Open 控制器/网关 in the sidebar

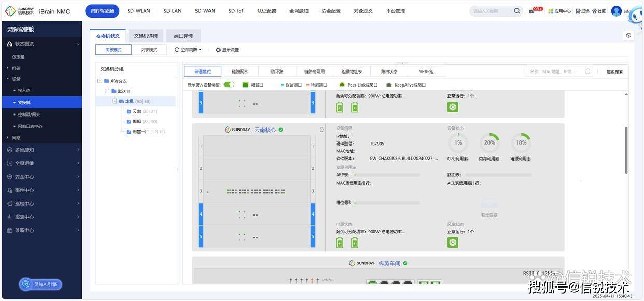tap(29, 114)
